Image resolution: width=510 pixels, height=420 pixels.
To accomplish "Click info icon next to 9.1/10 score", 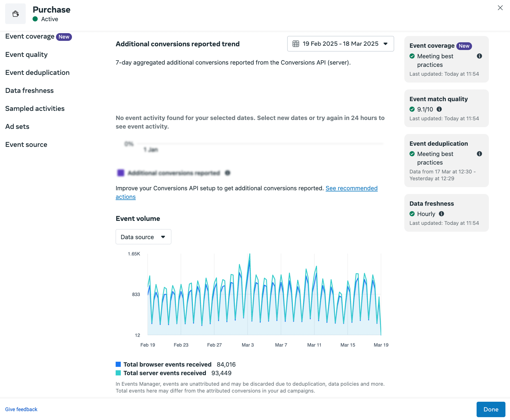I will click(x=439, y=109).
